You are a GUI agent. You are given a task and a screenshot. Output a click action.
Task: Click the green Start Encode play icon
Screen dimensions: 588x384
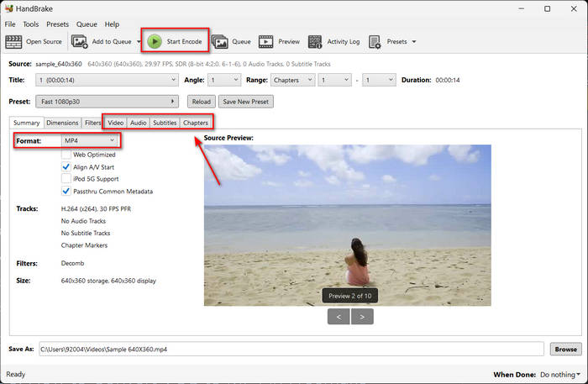click(155, 42)
